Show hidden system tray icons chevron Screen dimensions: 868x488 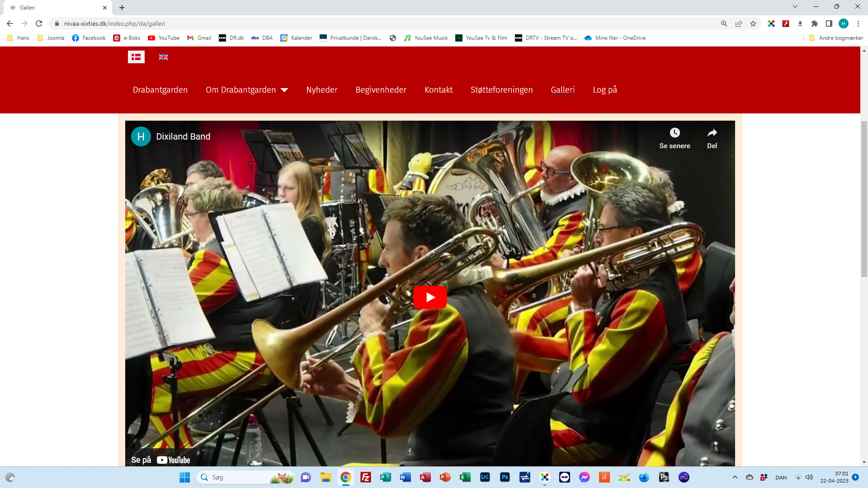pyautogui.click(x=735, y=477)
